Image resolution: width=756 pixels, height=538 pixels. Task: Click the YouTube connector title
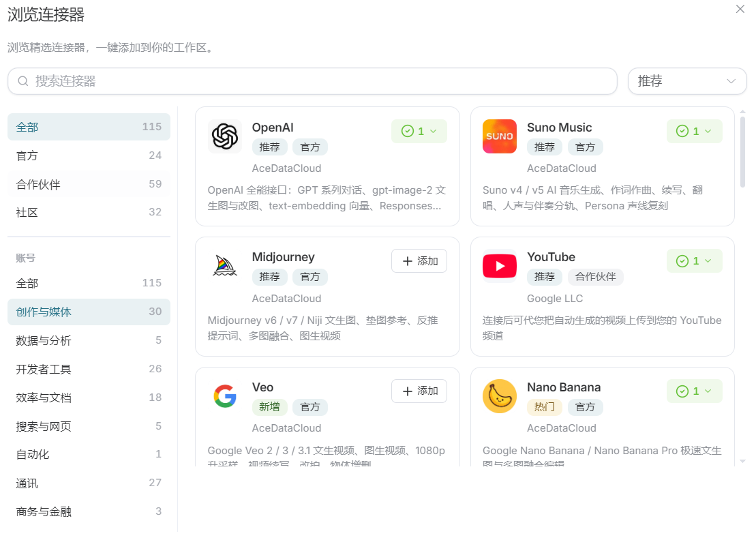tap(551, 257)
